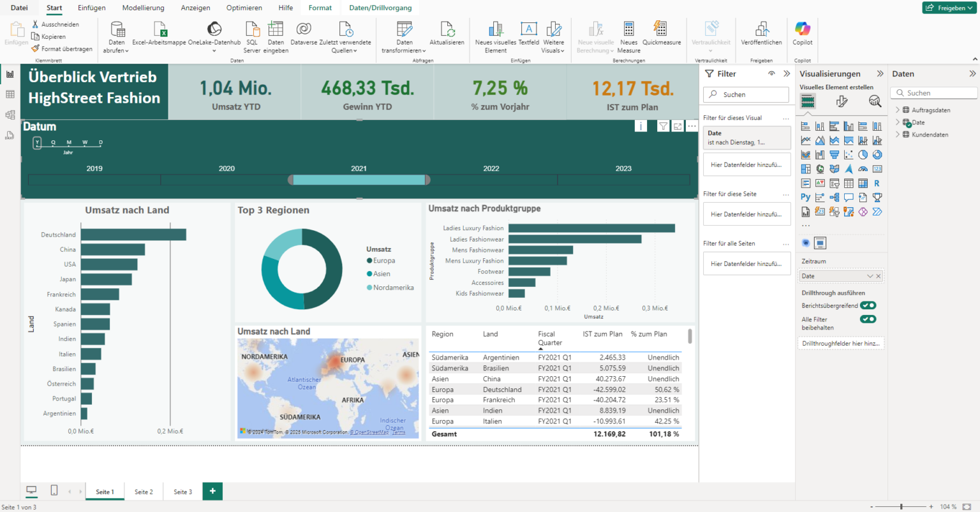Switch to the Seite 2 page tab
This screenshot has width=980, height=512.
pos(144,492)
